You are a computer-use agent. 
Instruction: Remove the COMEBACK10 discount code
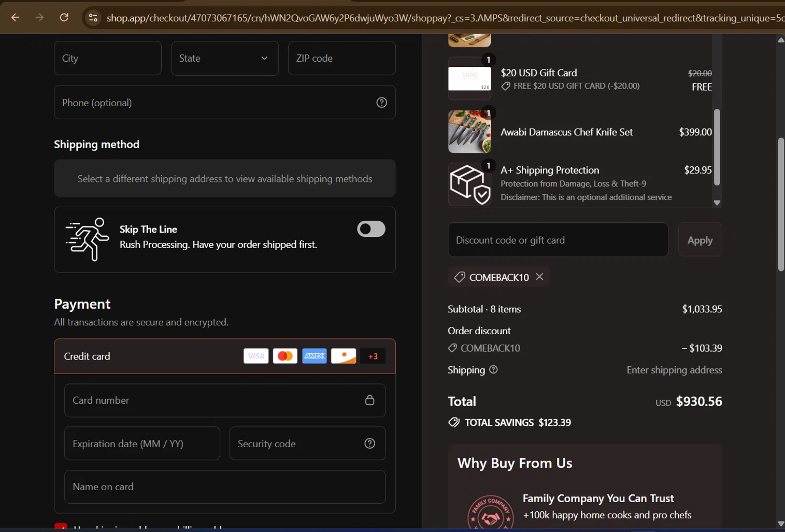click(x=540, y=277)
